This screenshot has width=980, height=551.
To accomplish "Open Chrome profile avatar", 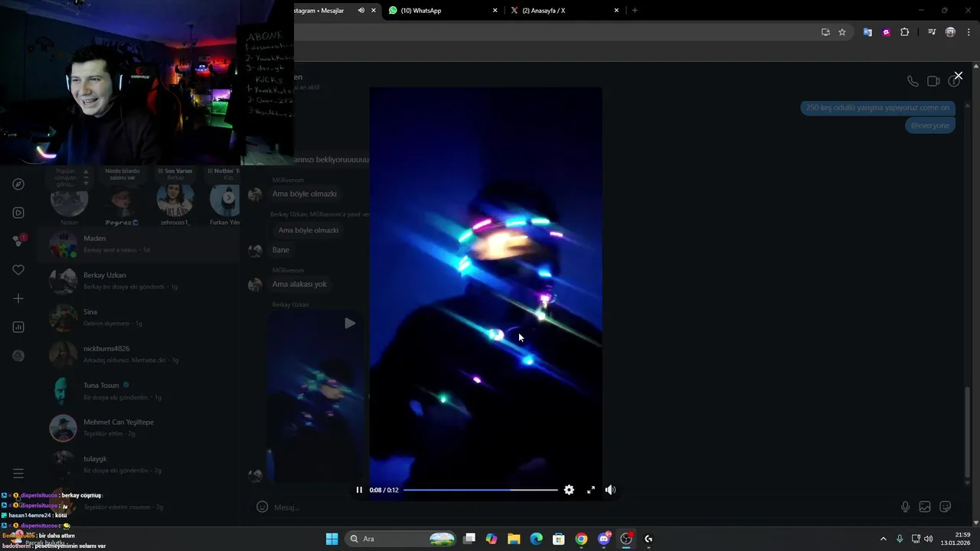I will [950, 32].
